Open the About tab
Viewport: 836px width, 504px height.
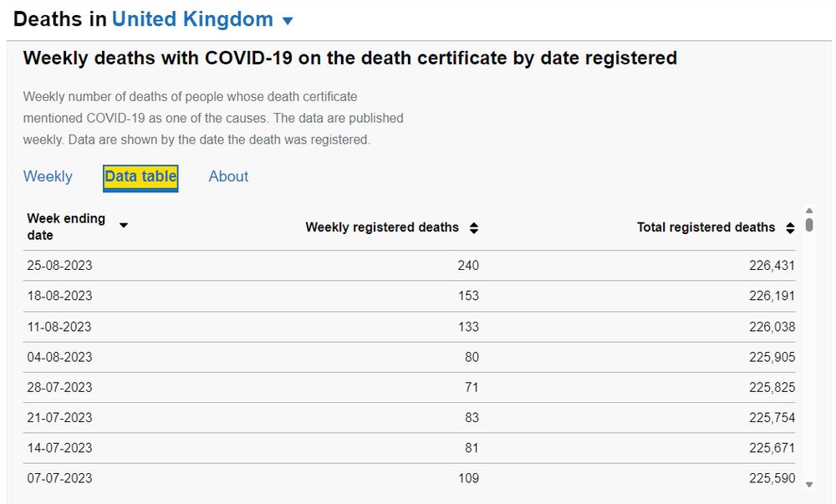point(228,176)
